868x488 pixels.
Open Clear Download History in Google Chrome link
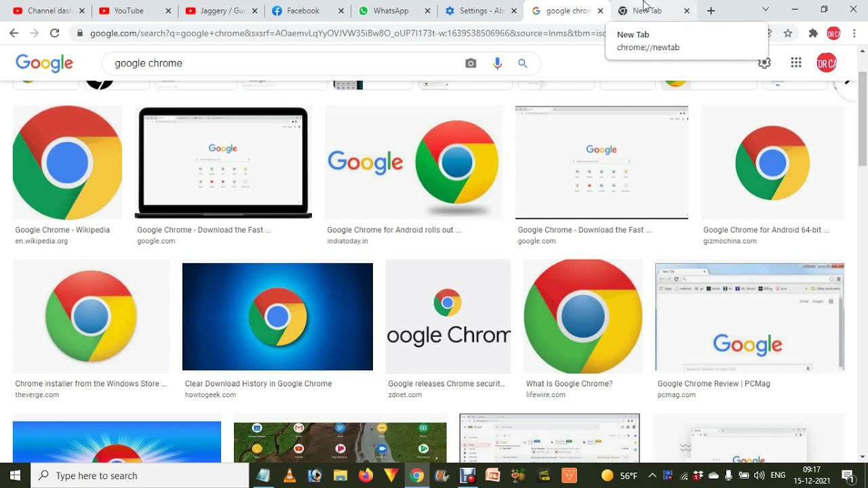pyautogui.click(x=258, y=384)
